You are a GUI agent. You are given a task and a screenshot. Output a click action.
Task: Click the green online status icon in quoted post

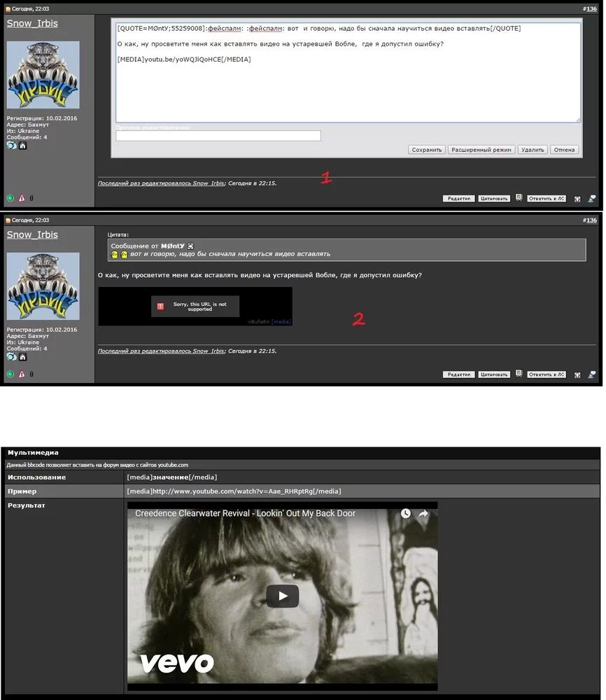pyautogui.click(x=10, y=374)
